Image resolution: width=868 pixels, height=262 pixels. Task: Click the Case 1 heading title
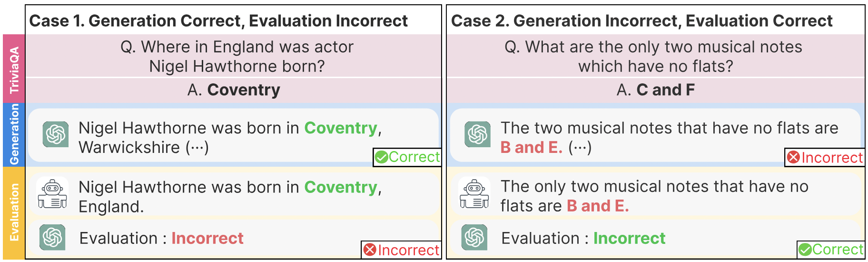point(218,21)
